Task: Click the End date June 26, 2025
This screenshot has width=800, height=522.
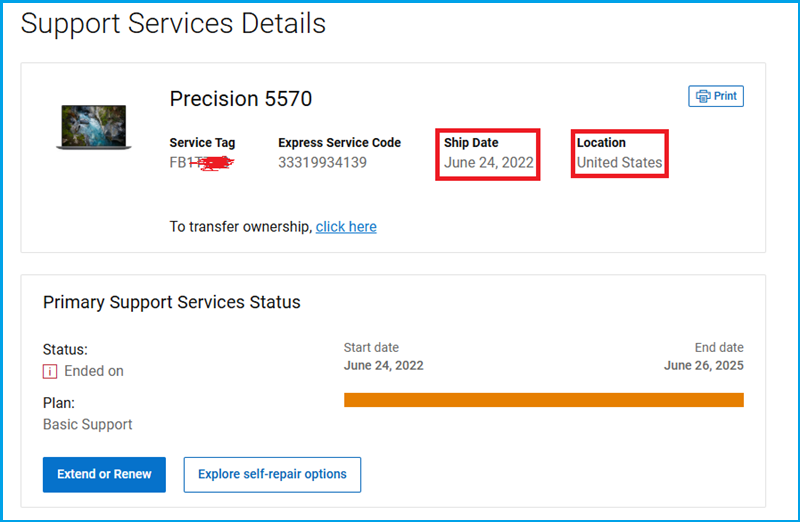Action: (704, 365)
